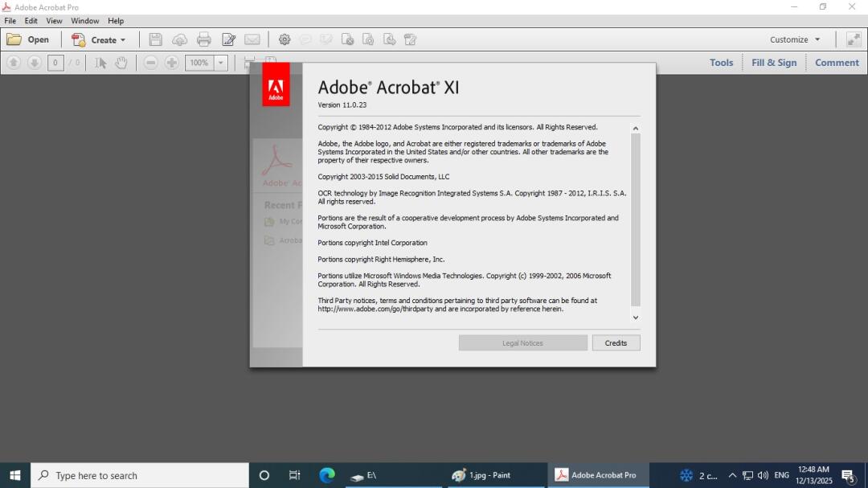Image resolution: width=868 pixels, height=488 pixels.
Task: Click the Zoom out minus button
Action: coord(150,63)
